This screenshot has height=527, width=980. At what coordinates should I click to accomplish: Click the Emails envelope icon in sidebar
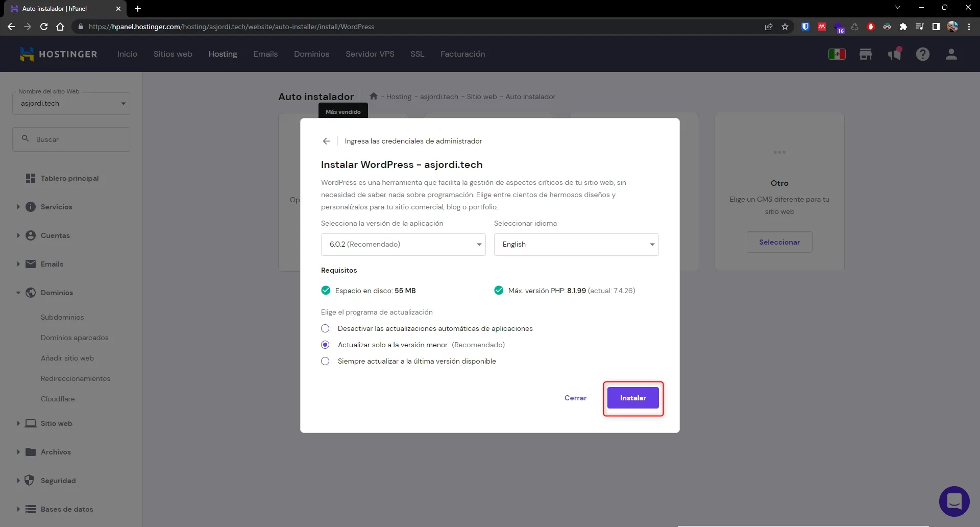(x=31, y=264)
